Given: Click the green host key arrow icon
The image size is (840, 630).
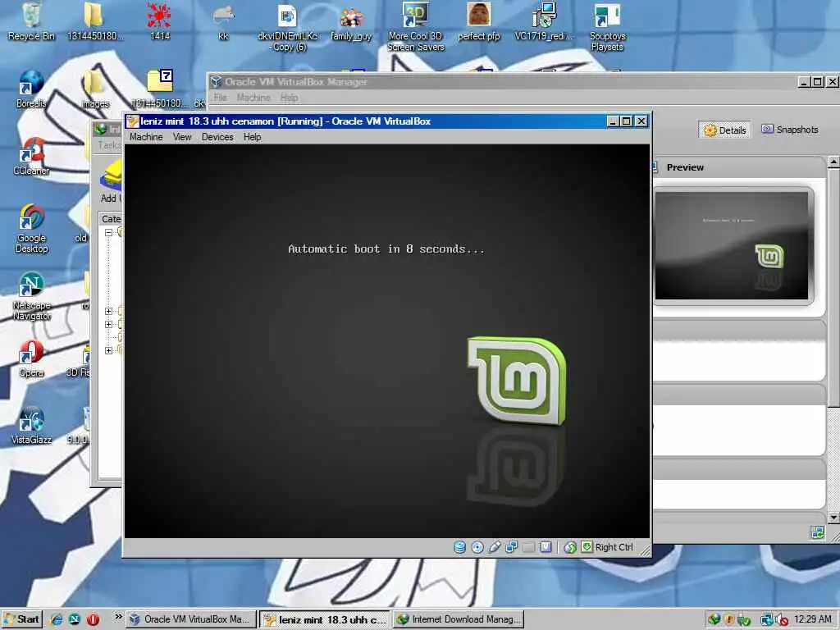Looking at the screenshot, I should [587, 547].
